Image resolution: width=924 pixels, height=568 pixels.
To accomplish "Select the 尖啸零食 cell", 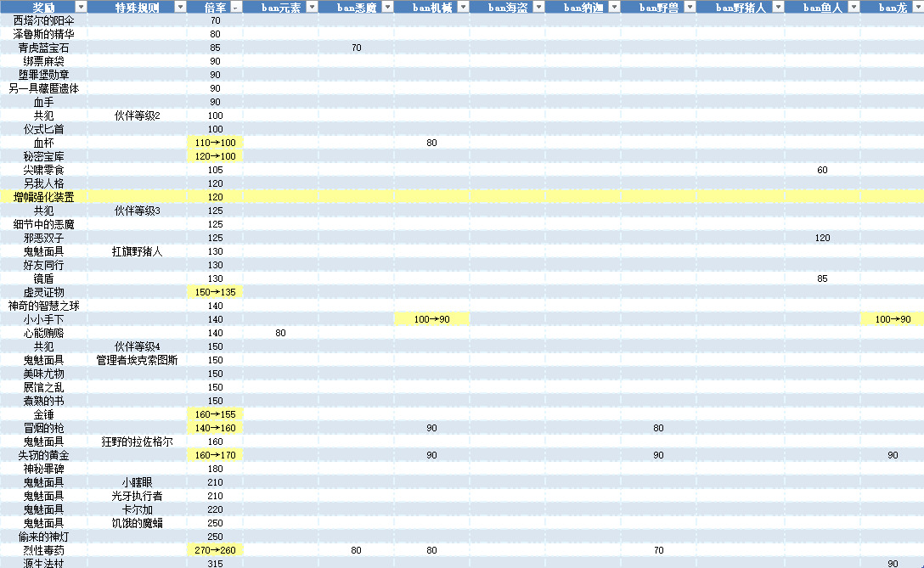I will tap(43, 170).
